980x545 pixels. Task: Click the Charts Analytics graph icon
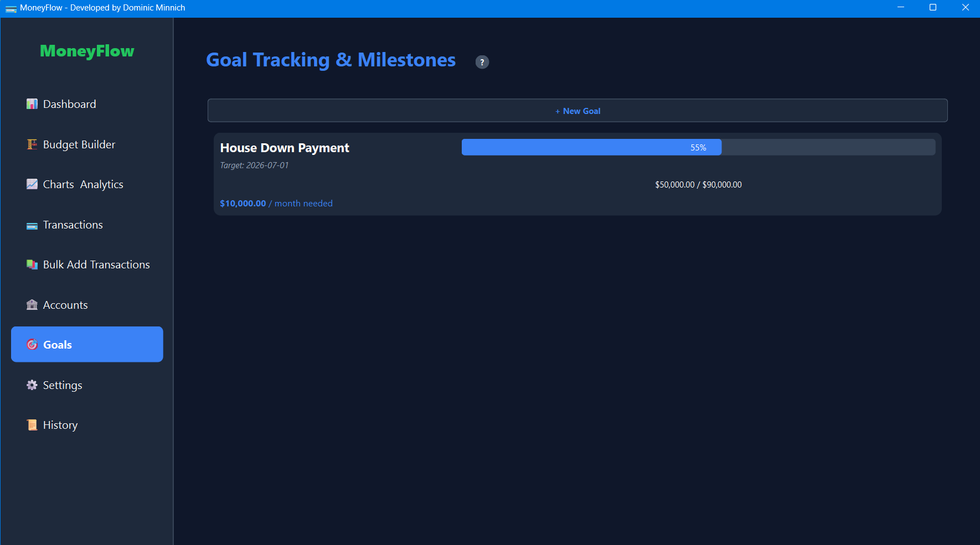pos(32,184)
